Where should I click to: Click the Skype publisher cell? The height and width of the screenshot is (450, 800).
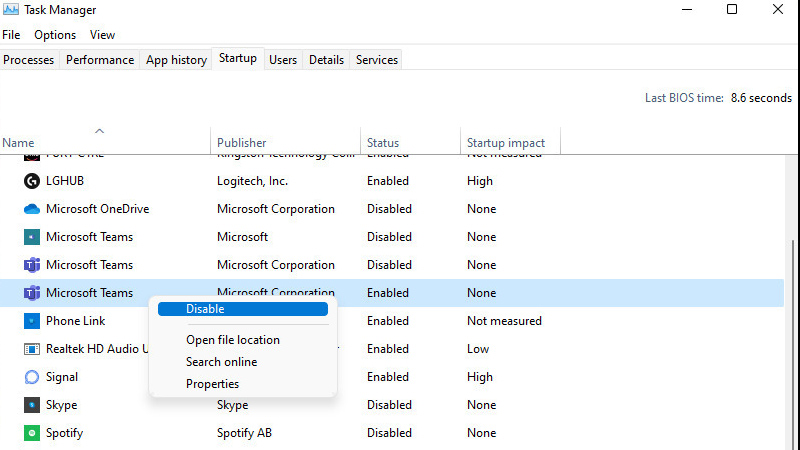233,406
